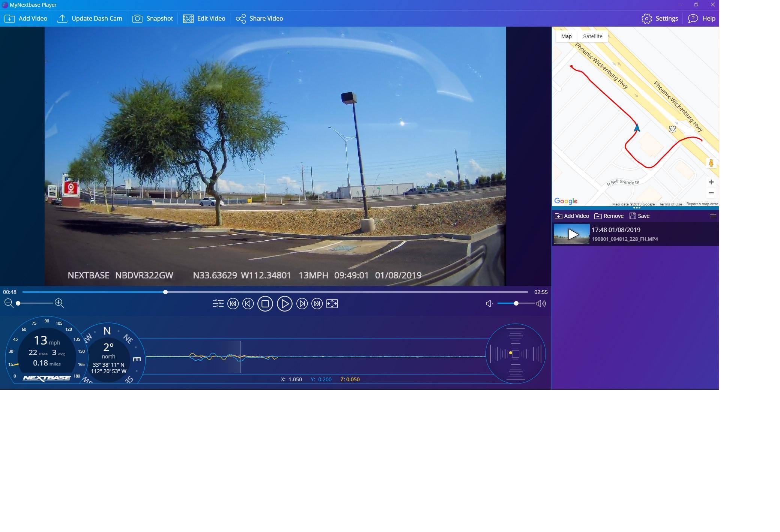Image resolution: width=780 pixels, height=532 pixels.
Task: Select the Map view tab
Action: [x=566, y=36]
